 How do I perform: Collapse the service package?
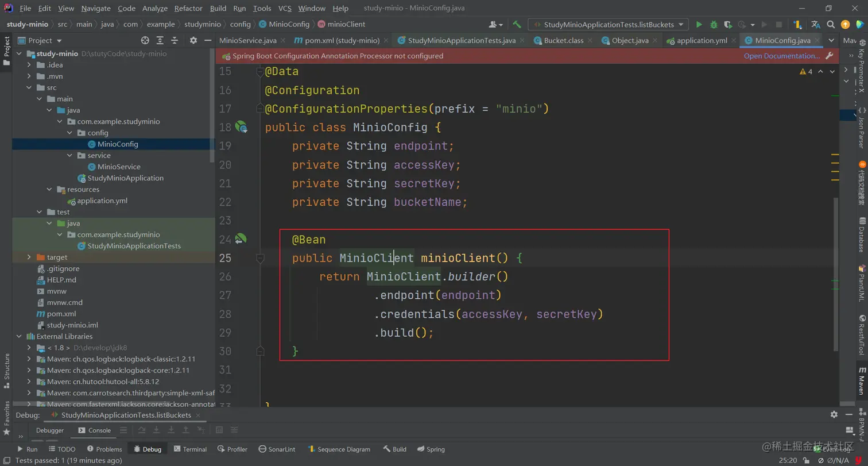(x=69, y=156)
